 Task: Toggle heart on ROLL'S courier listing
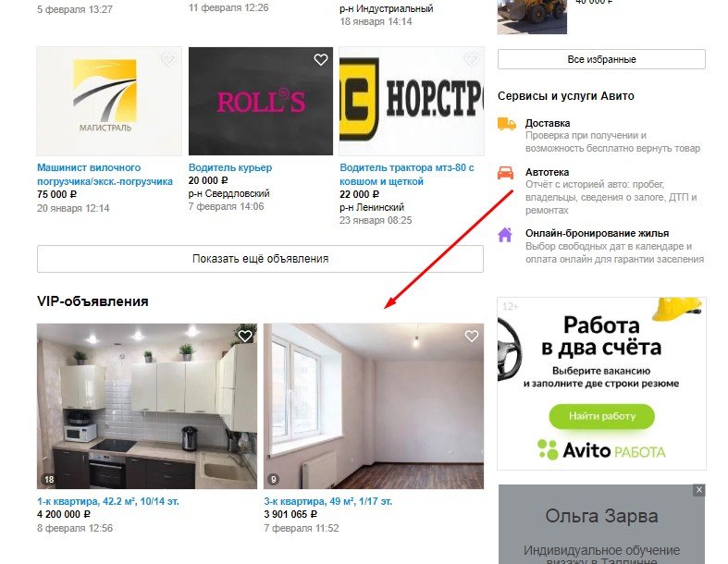pos(321,59)
